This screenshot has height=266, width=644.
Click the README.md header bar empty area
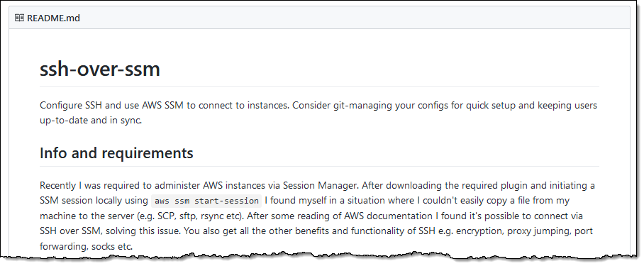pyautogui.click(x=353, y=18)
